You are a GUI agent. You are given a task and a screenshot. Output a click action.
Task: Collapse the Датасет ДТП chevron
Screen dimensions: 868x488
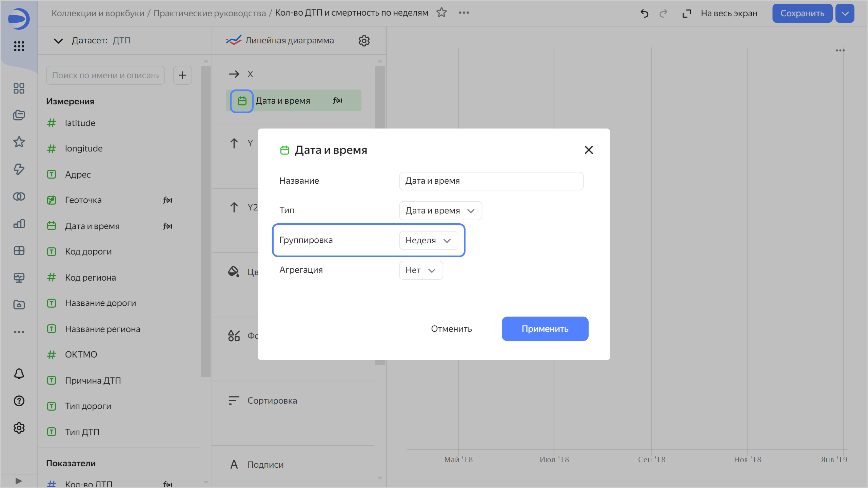click(58, 41)
